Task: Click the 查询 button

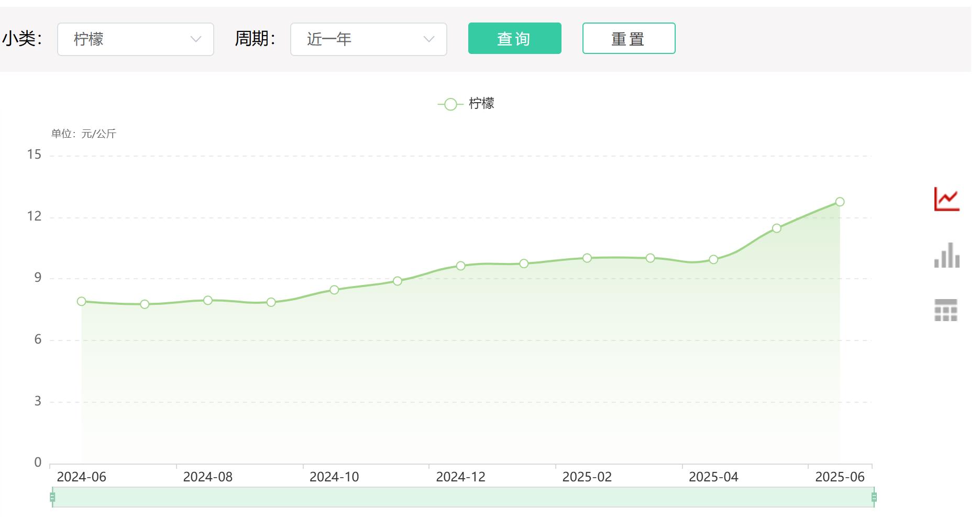Action: pyautogui.click(x=514, y=38)
